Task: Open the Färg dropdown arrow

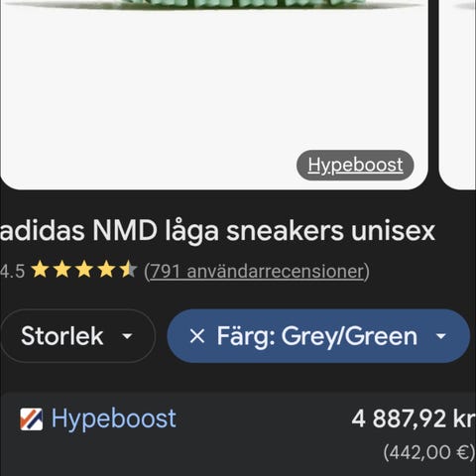Action: coord(441,336)
